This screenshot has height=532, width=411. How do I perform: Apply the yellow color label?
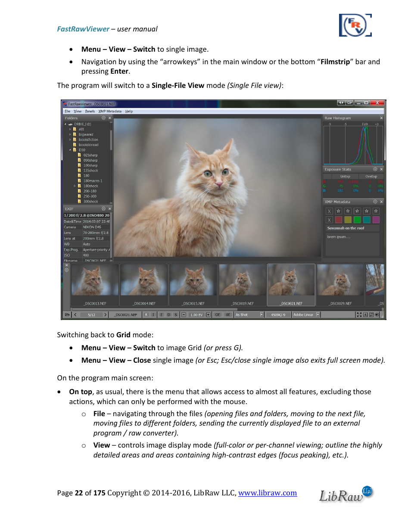tap(348, 220)
